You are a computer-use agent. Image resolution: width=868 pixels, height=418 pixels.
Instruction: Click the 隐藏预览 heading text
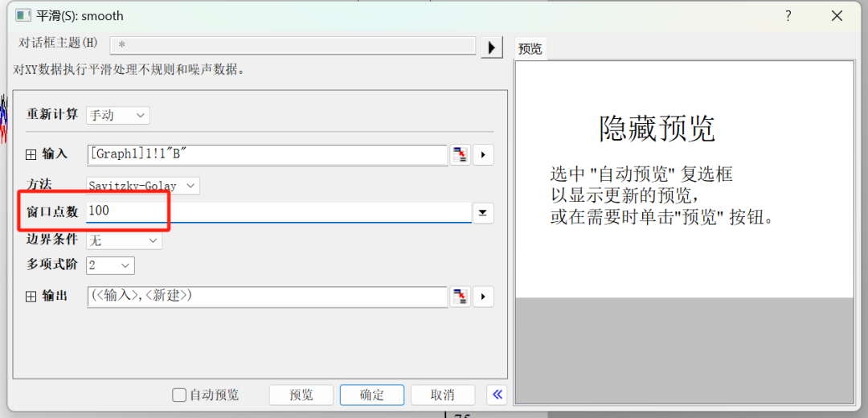tap(657, 129)
